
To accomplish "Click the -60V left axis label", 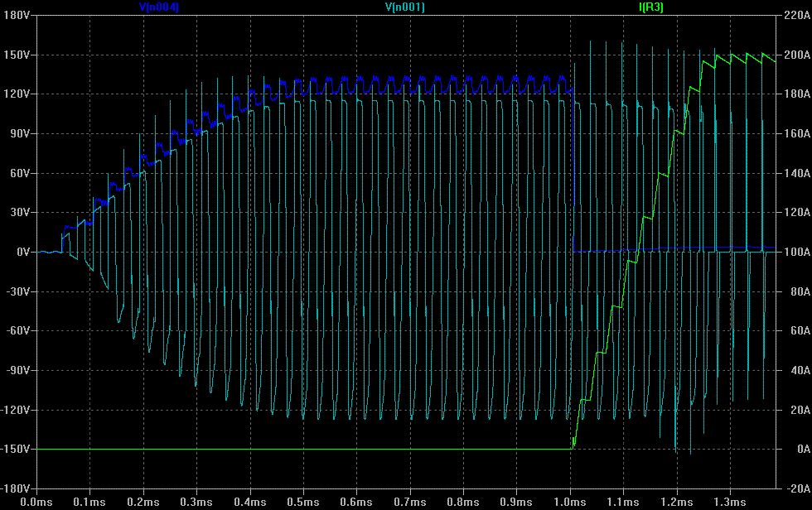I will (x=17, y=331).
